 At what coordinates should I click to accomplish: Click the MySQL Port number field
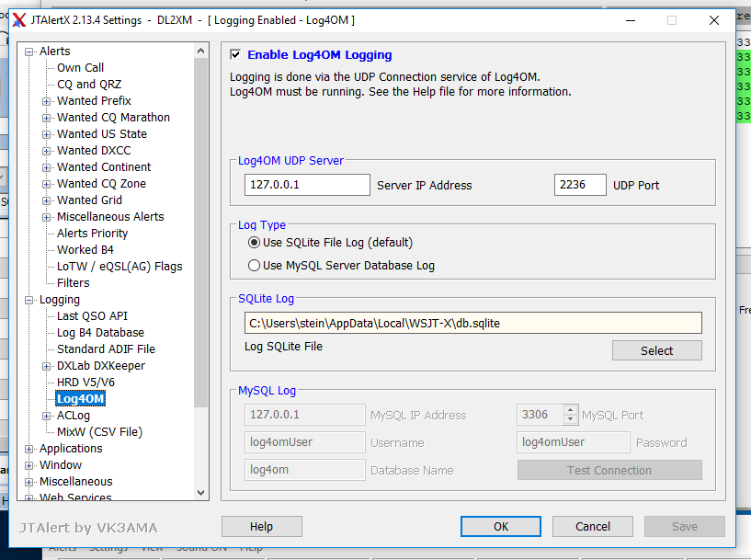point(540,415)
